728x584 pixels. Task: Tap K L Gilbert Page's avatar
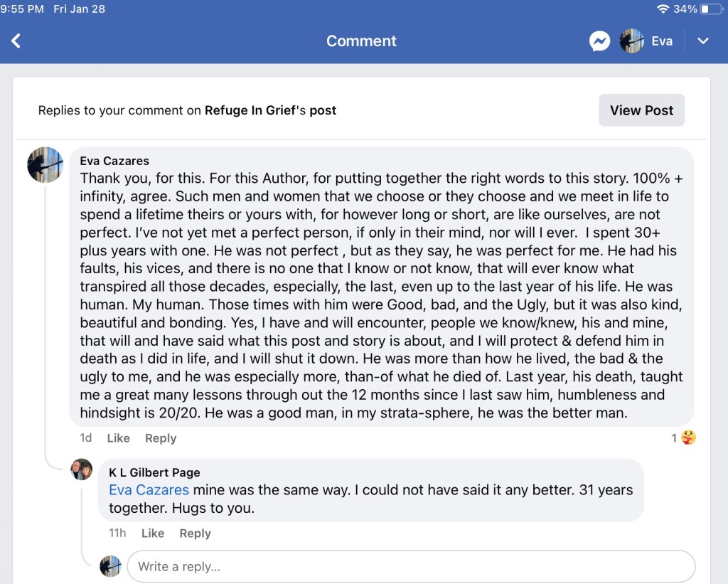(x=82, y=469)
